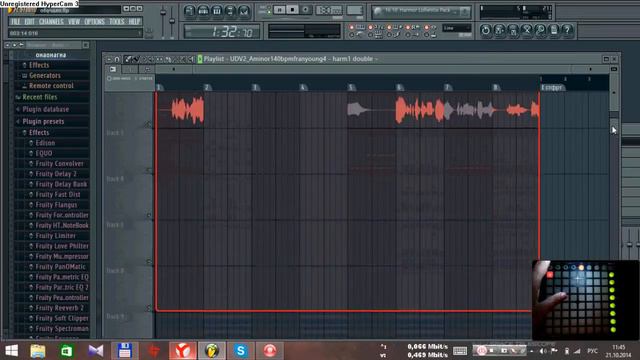Select the paint brush tool in Playlist toolbar

pyautogui.click(x=136, y=60)
